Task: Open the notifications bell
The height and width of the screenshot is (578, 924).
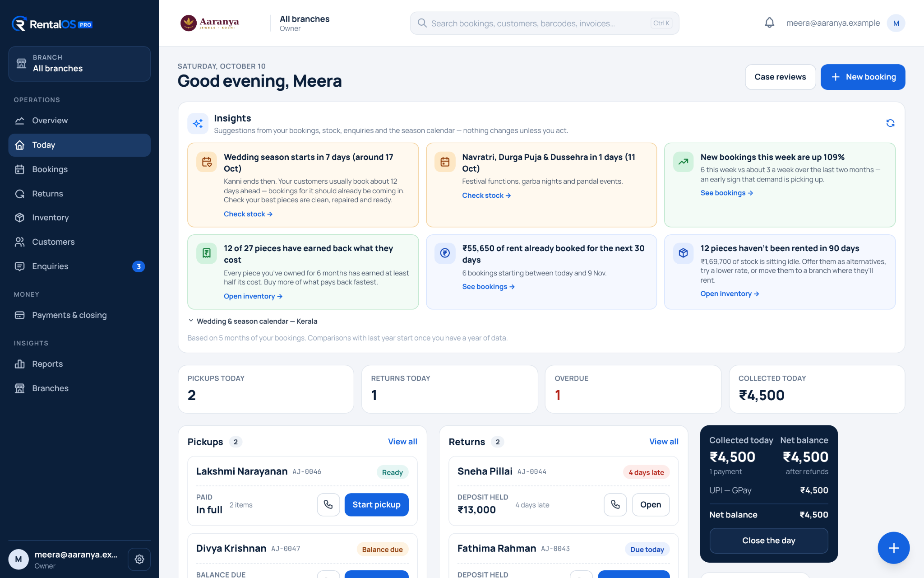Action: click(x=769, y=23)
